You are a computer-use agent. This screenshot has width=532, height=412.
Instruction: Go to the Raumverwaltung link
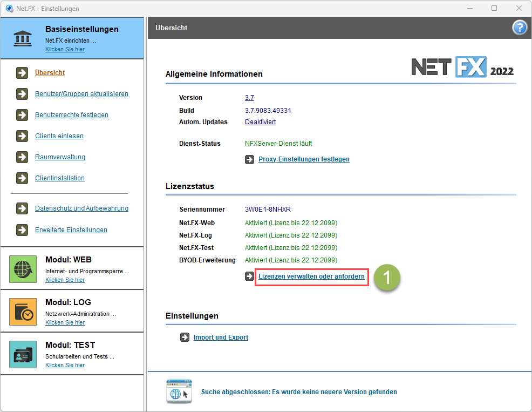60,157
